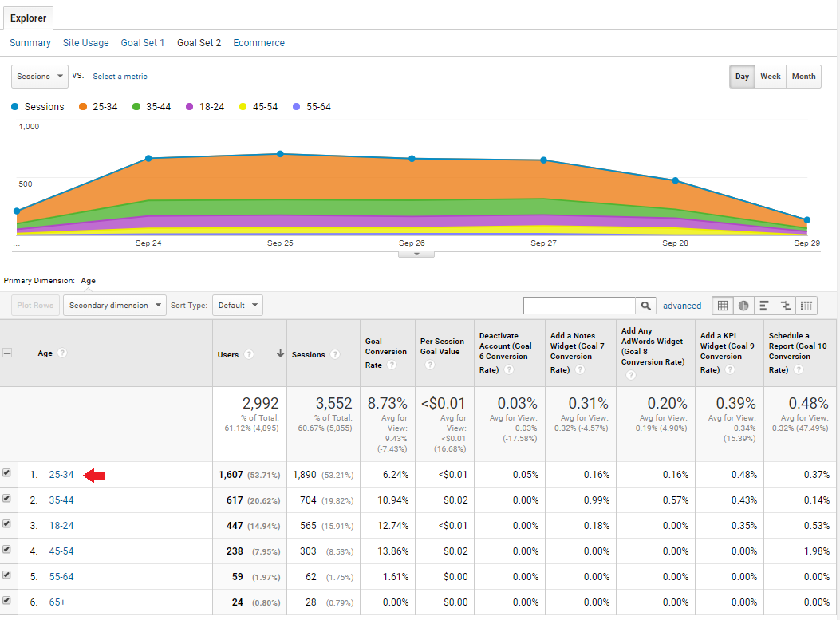Click the search magnifier icon in table filter
The width and height of the screenshot is (840, 620).
pyautogui.click(x=646, y=306)
